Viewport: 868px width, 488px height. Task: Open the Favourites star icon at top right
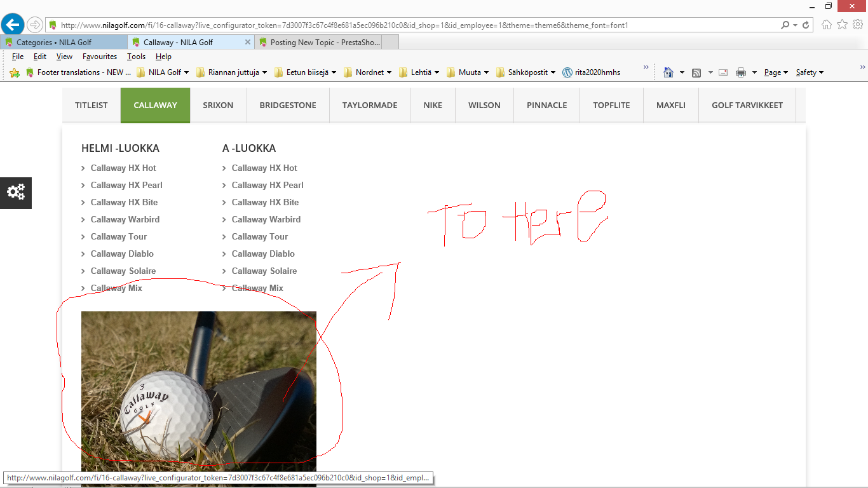pyautogui.click(x=842, y=25)
